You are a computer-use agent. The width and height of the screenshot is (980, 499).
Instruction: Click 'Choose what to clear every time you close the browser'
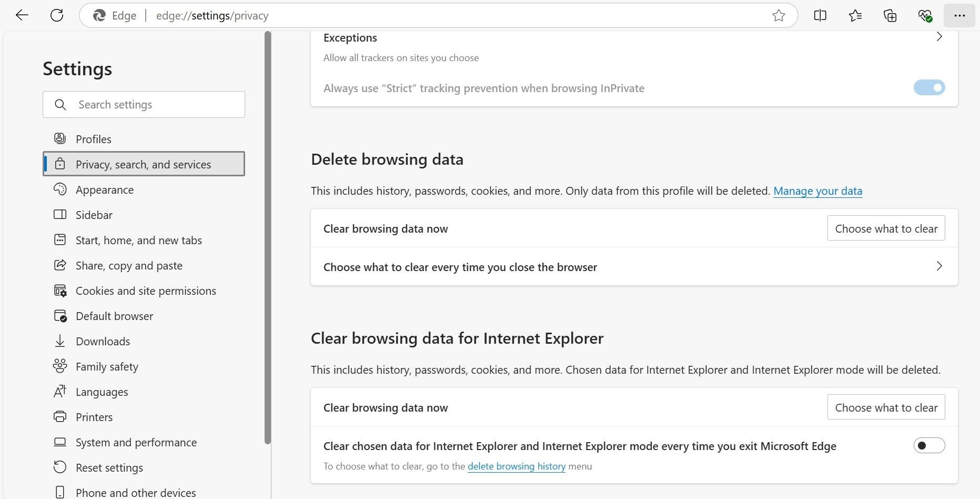460,267
